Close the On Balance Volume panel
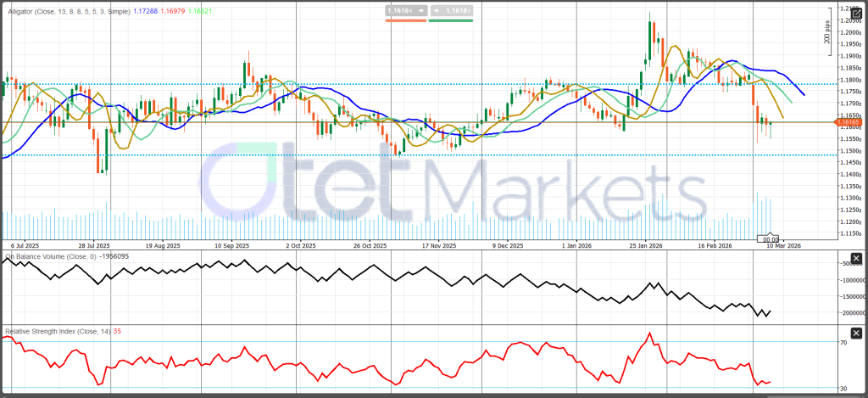Viewport: 868px width, 398px height. 857,258
